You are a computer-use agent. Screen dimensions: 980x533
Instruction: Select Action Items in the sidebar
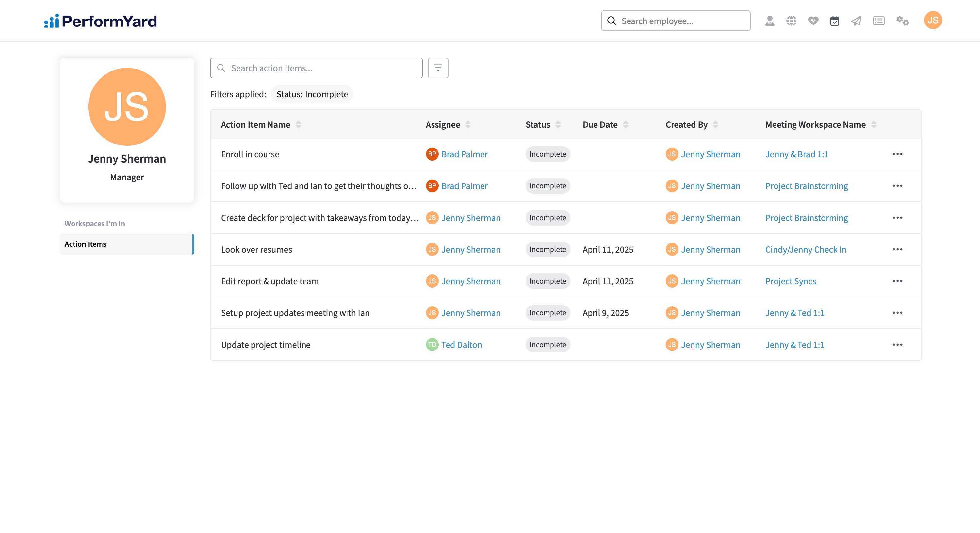tap(126, 244)
